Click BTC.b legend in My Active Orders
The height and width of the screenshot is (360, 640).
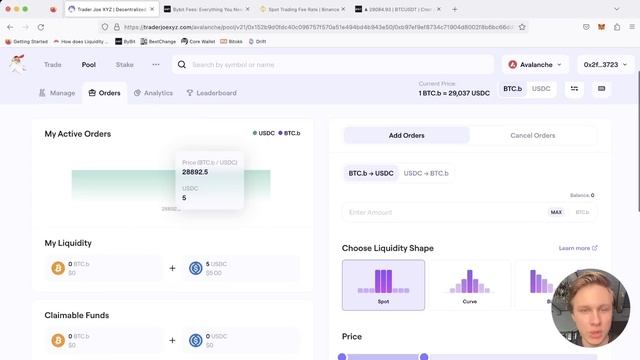pyautogui.click(x=289, y=133)
